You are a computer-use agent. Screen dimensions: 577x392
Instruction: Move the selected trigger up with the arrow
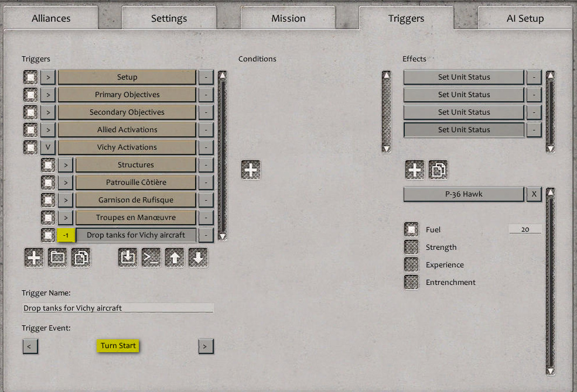[174, 257]
